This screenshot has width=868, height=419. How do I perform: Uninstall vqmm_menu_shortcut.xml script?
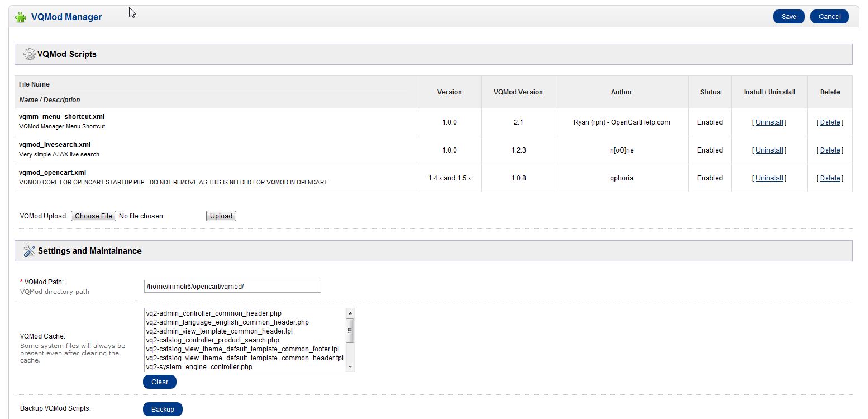tap(769, 122)
